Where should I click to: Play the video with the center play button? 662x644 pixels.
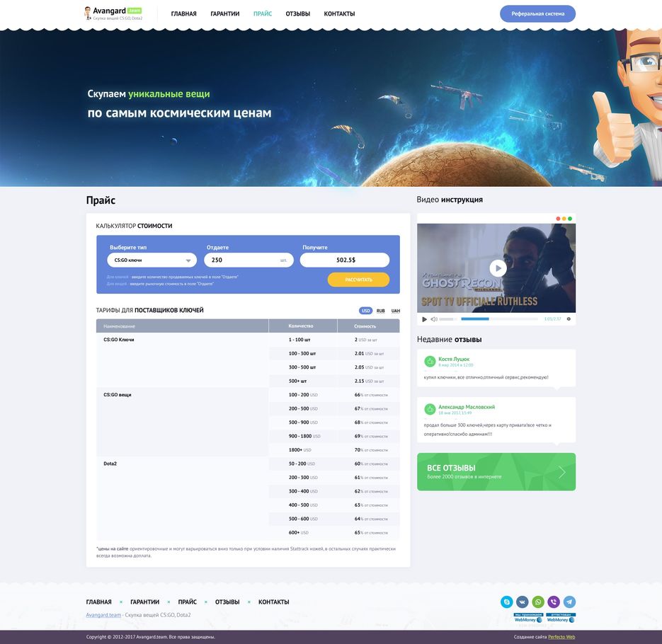click(x=498, y=268)
